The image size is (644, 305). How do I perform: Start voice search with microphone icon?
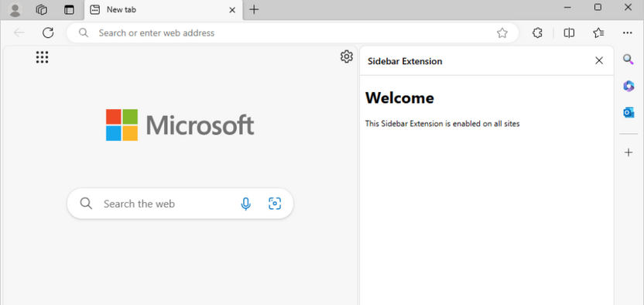[x=245, y=204]
